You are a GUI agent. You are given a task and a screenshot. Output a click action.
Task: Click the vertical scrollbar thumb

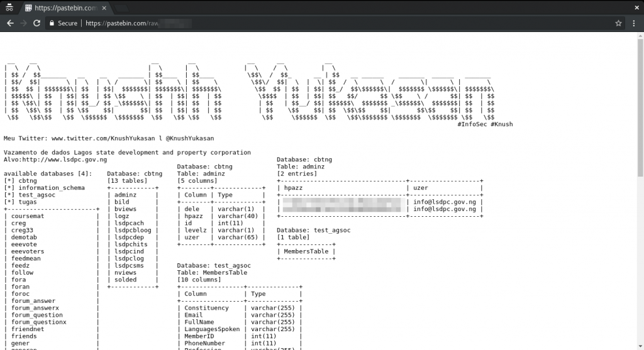point(640,108)
